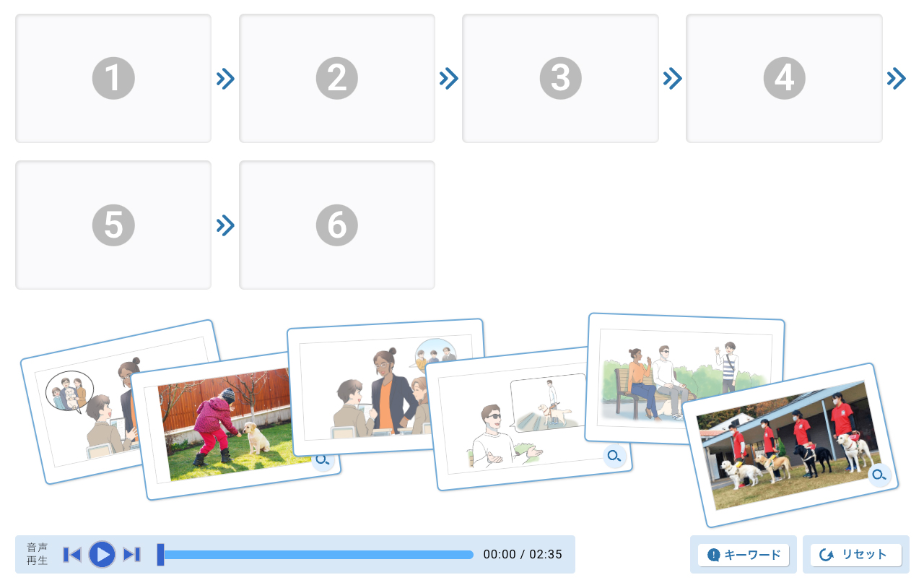Click the リセット button

(856, 555)
